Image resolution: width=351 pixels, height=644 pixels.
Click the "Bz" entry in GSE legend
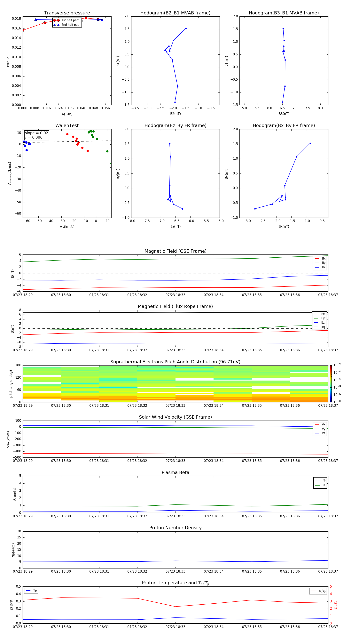(320, 267)
